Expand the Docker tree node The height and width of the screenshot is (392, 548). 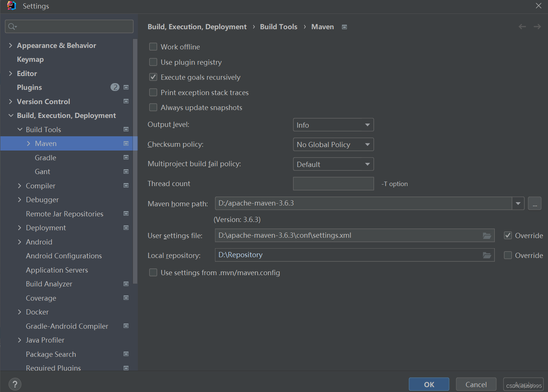click(19, 312)
